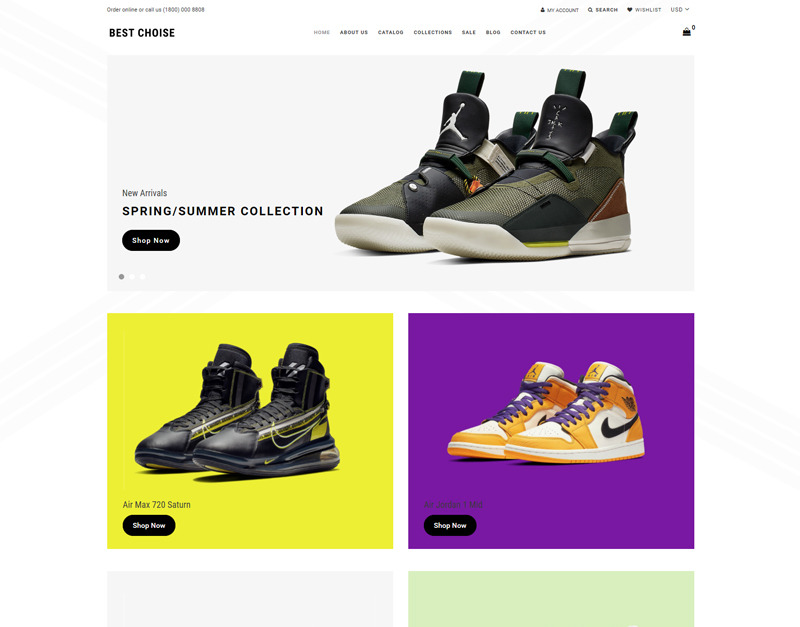The width and height of the screenshot is (800, 627).
Task: Select the third slider dot
Action: pos(143,277)
